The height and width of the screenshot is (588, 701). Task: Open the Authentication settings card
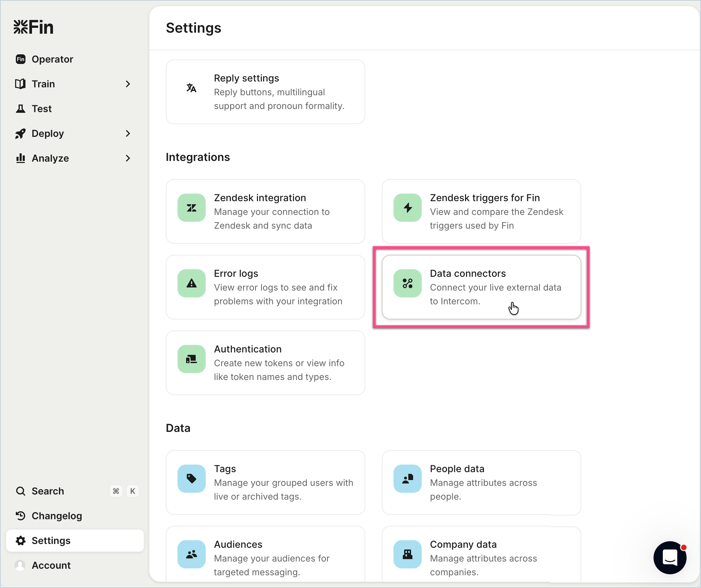266,363
